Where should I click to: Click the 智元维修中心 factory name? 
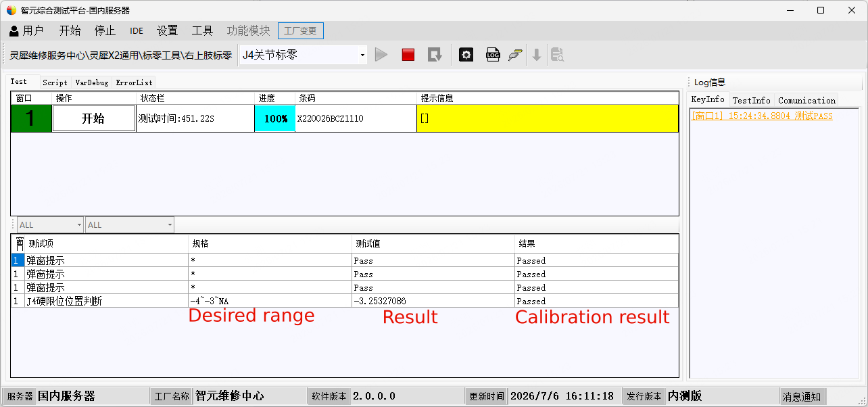coord(229,396)
